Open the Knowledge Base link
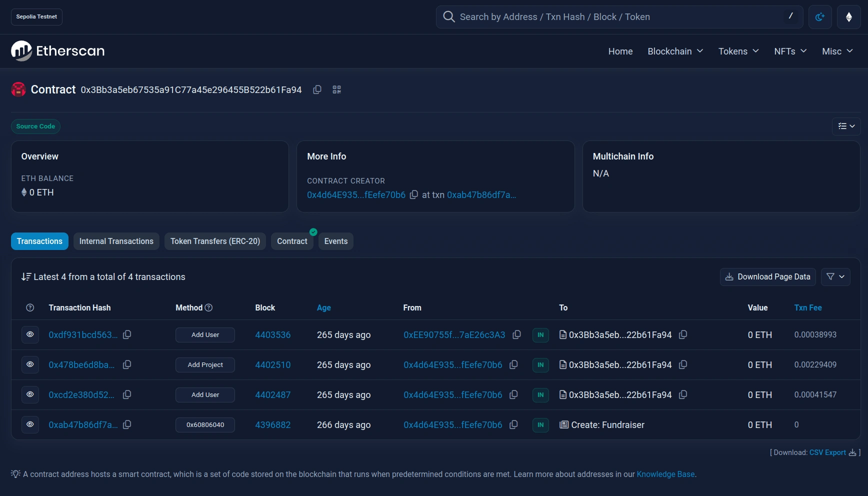The width and height of the screenshot is (868, 496). (x=665, y=474)
